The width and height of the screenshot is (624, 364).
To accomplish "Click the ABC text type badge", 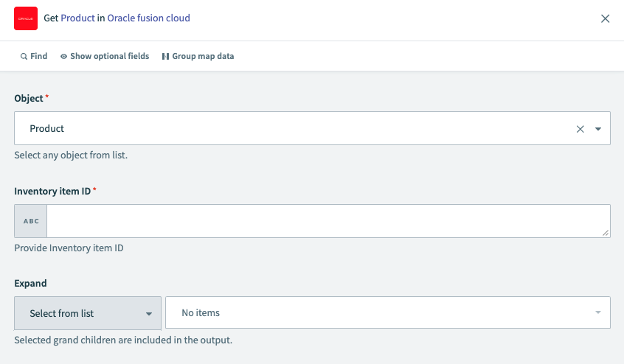I will pos(31,221).
